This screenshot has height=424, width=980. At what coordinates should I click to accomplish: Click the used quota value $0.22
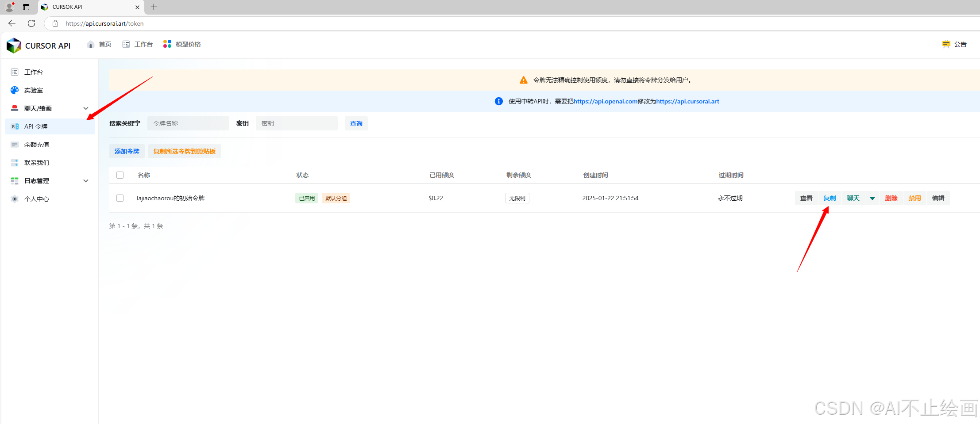pyautogui.click(x=436, y=198)
